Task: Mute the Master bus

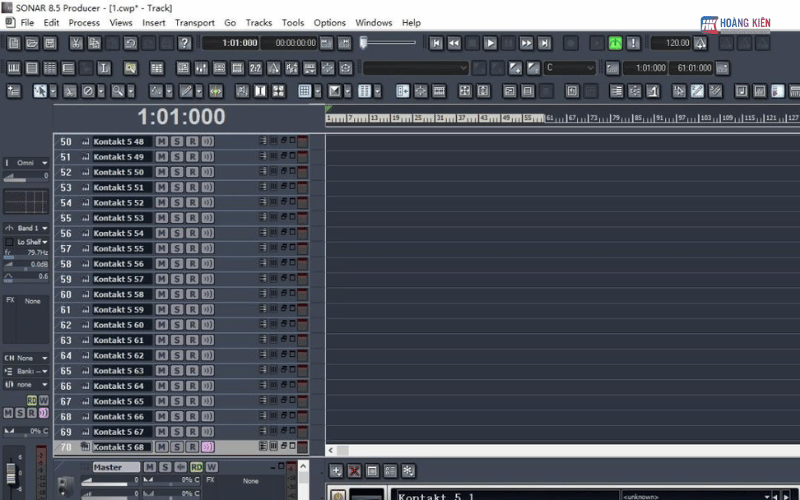Action: coord(149,467)
